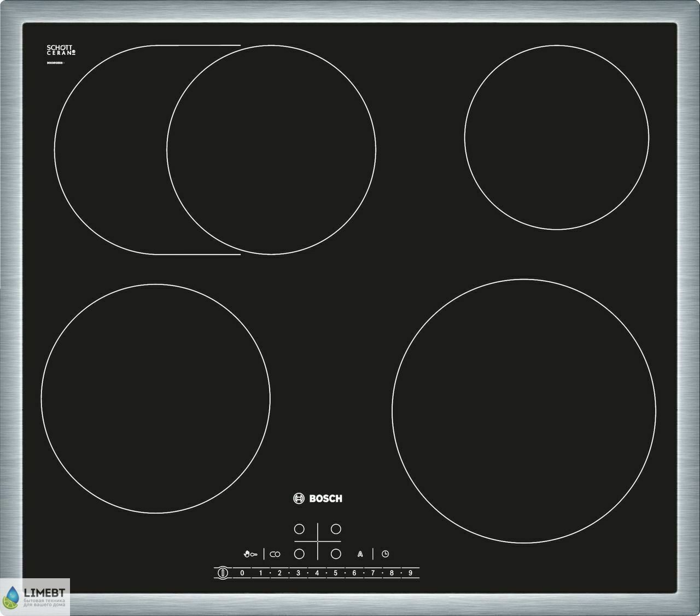Click the rear left oval extended cooking zone
Viewport: 700px width, 616px height.
click(215, 149)
